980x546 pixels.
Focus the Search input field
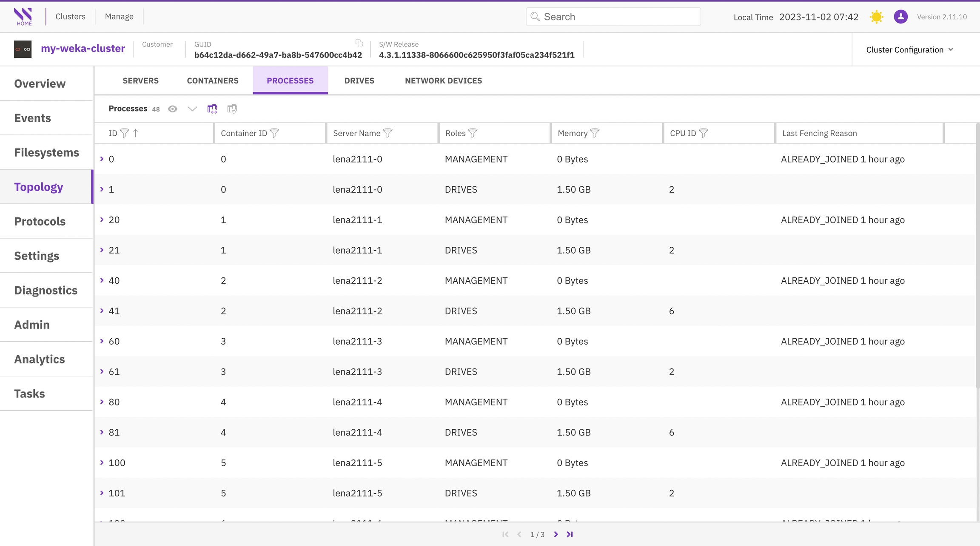[x=619, y=17]
